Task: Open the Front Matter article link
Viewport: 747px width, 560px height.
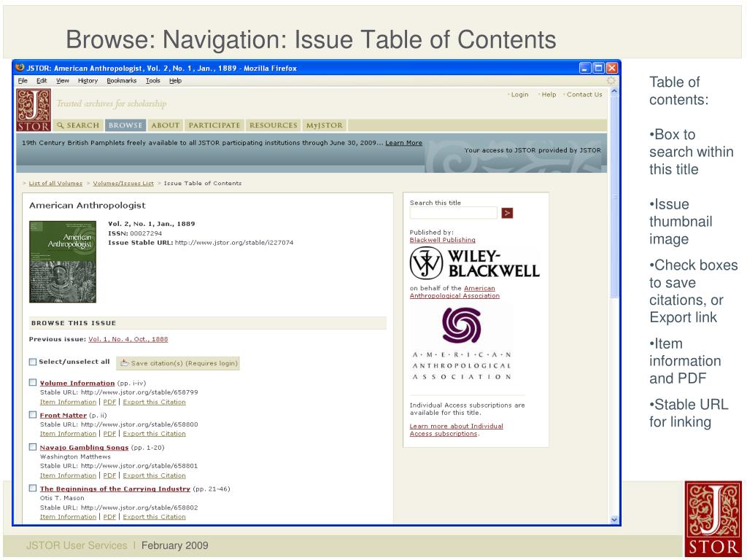Action: 63,415
